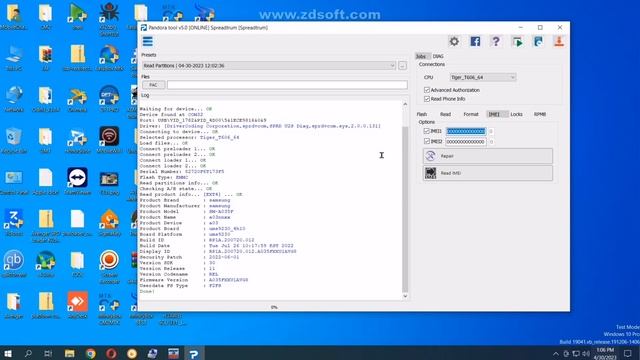
Task: Toggle the IMEI2 checkbox
Action: tap(427, 141)
